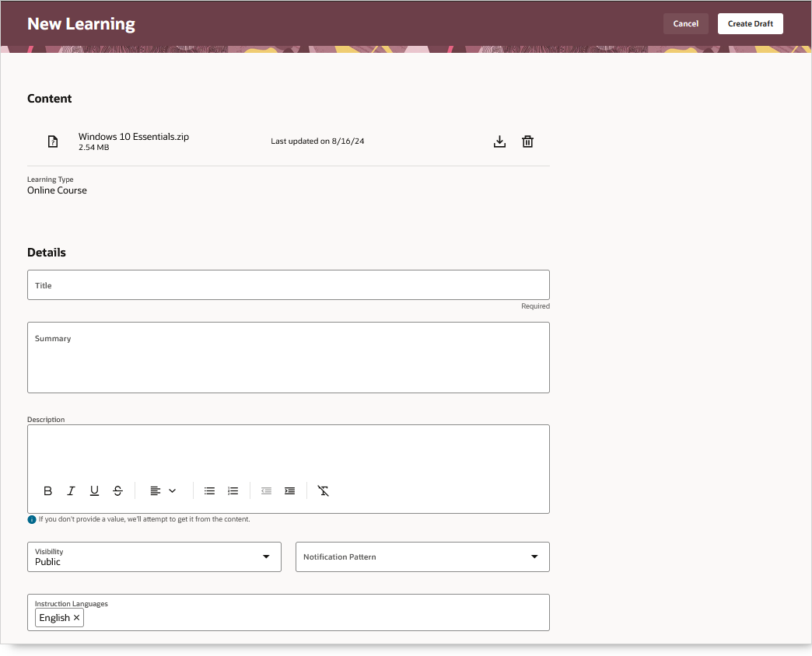Open the Visibility dropdown
This screenshot has width=812, height=656.
click(154, 557)
